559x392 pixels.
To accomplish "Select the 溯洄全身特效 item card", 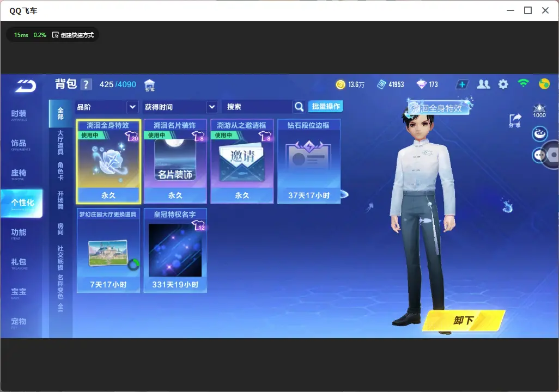I will (108, 162).
